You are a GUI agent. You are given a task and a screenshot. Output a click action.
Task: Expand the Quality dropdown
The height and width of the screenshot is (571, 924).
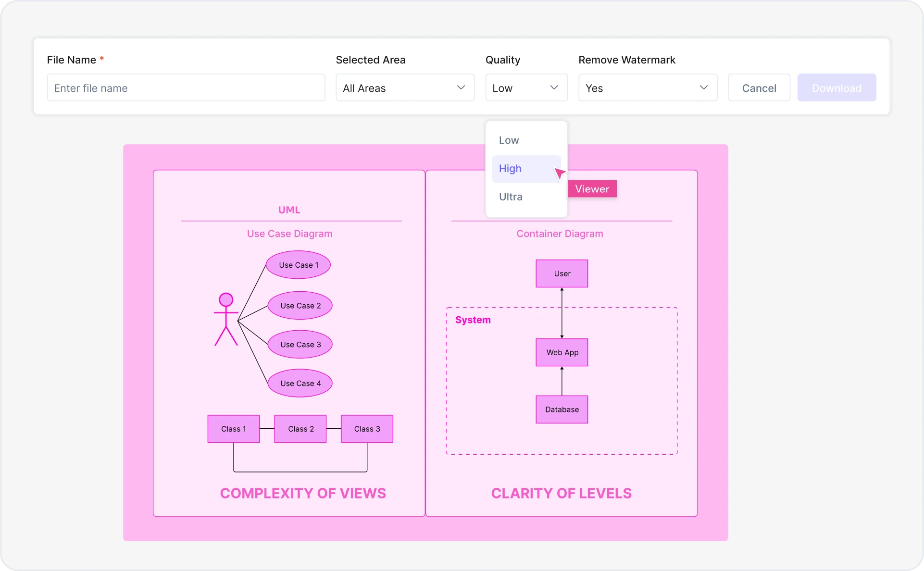pyautogui.click(x=526, y=87)
